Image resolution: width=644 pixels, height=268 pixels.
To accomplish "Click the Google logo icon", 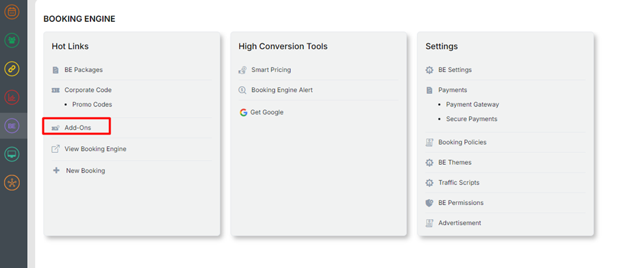I will 243,112.
